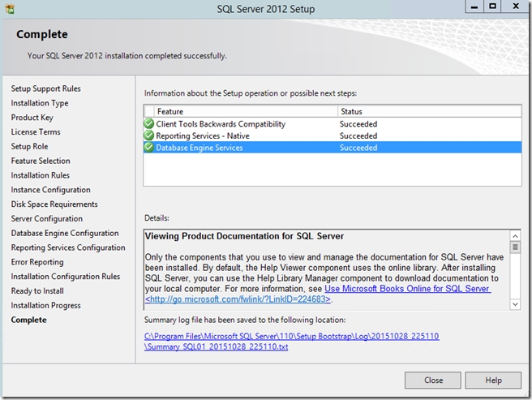Select the Client Tools Backwards Compatibility row
The width and height of the screenshot is (532, 400).
point(332,124)
